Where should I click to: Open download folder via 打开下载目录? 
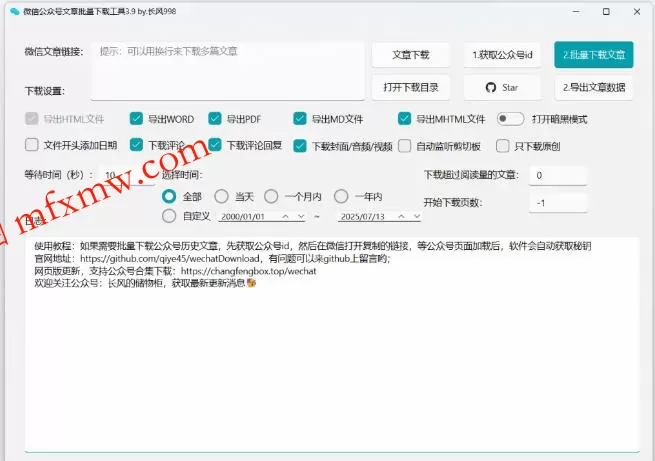tap(411, 88)
